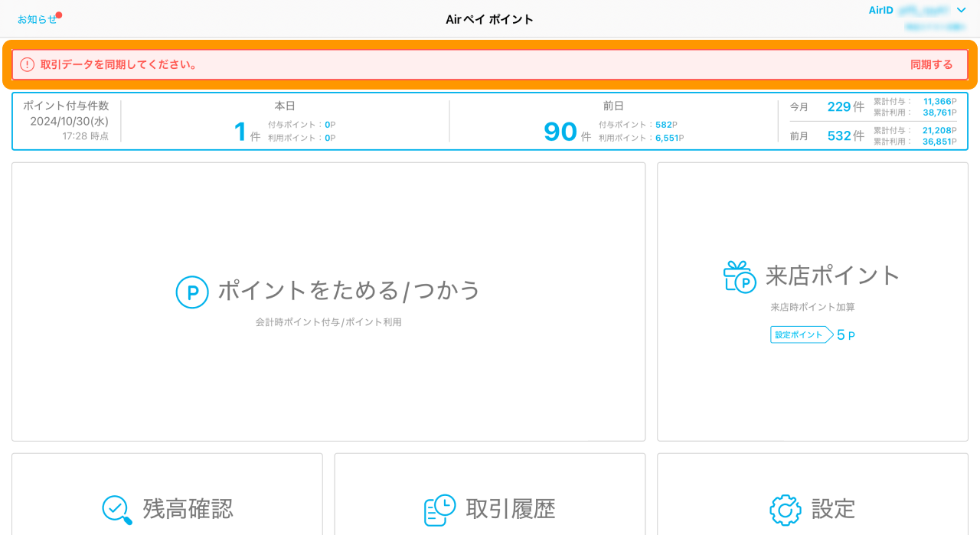Click the 5 P set point value
This screenshot has width=980, height=535.
pos(846,335)
